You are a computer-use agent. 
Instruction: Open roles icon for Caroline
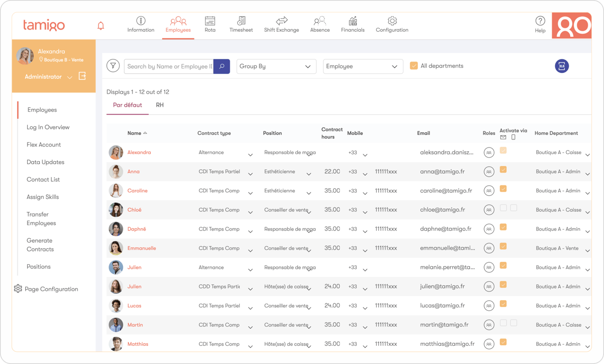pyautogui.click(x=489, y=191)
